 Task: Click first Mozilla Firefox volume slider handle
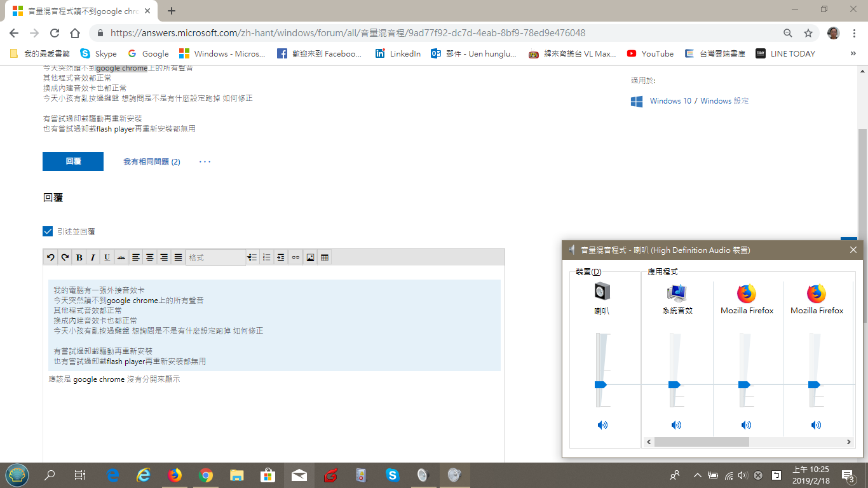tap(745, 384)
